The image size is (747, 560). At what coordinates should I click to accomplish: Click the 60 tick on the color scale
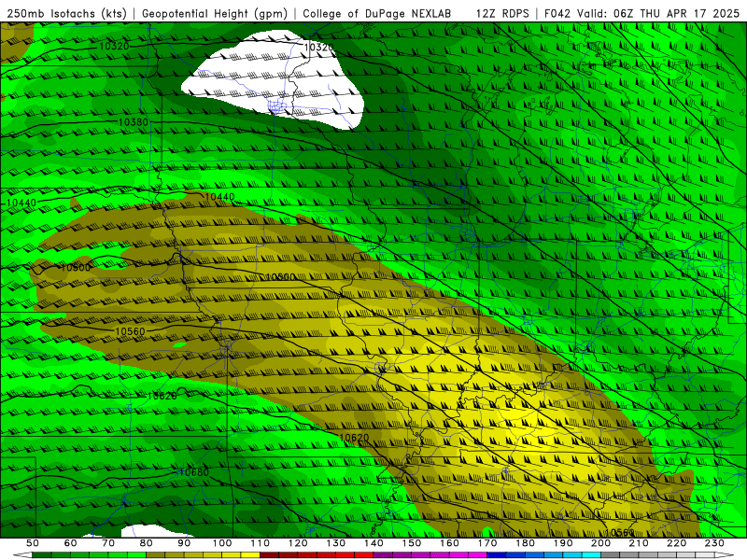tap(71, 543)
